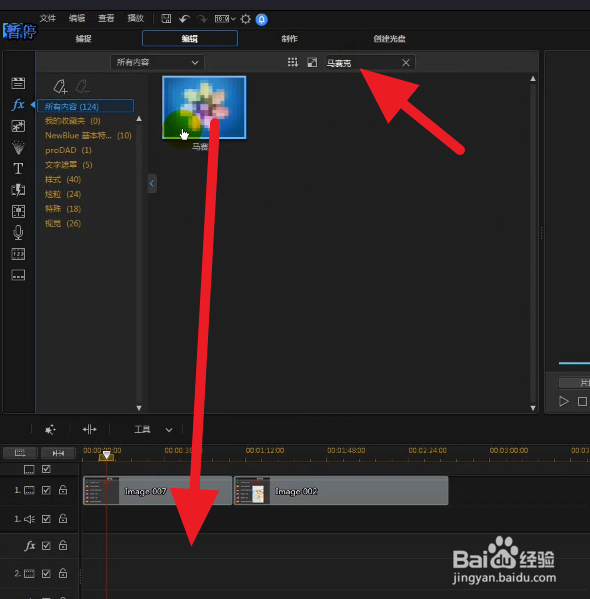
Task: Click the add new tag icon
Action: pyautogui.click(x=60, y=87)
